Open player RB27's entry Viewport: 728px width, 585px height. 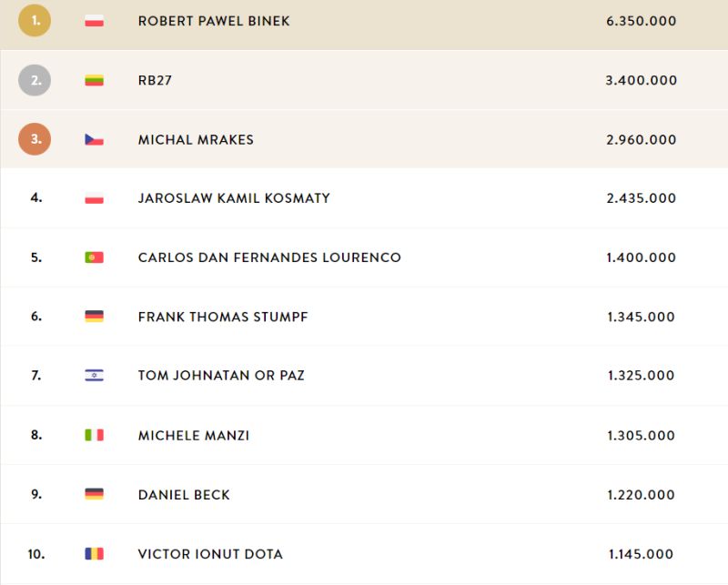[155, 80]
